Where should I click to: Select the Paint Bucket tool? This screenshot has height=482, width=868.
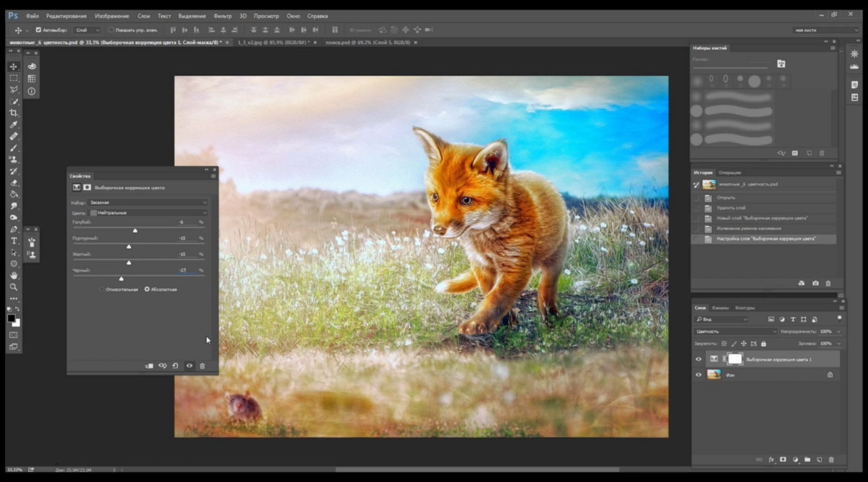[x=14, y=194]
